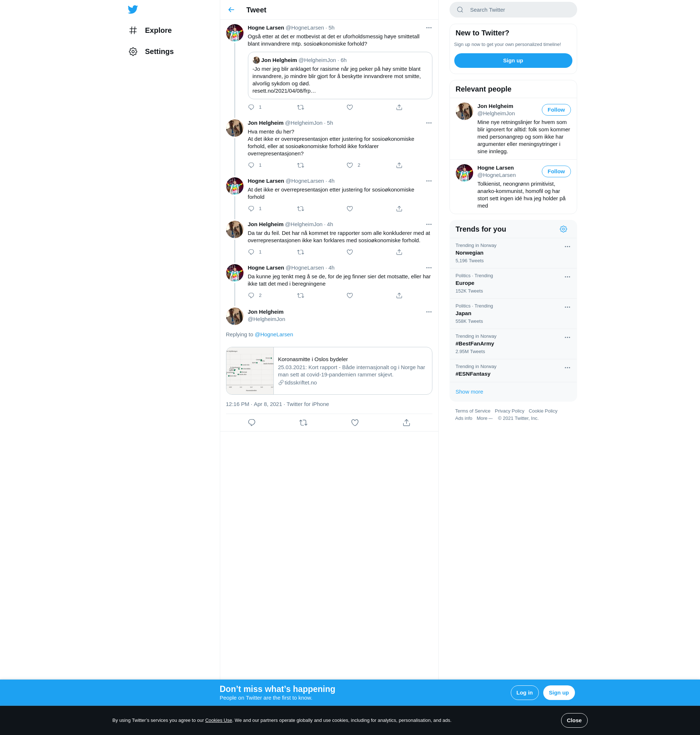
Task: Retweet Hogne Larsen's 5h tweet
Action: coord(300,107)
